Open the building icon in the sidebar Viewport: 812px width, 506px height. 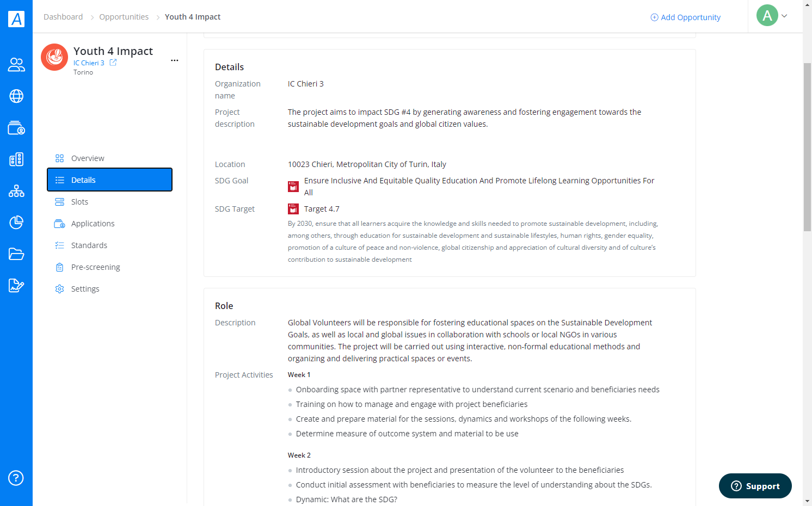[16, 159]
